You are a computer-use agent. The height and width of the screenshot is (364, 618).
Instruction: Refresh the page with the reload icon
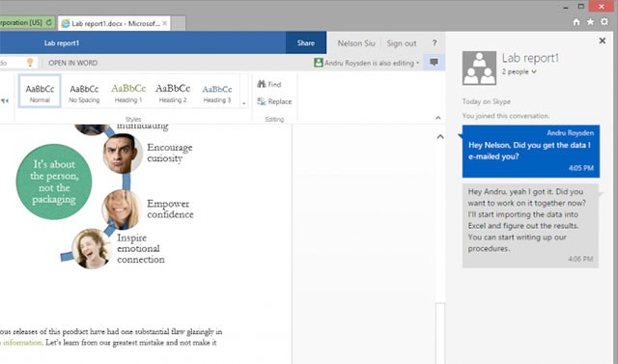click(x=49, y=22)
